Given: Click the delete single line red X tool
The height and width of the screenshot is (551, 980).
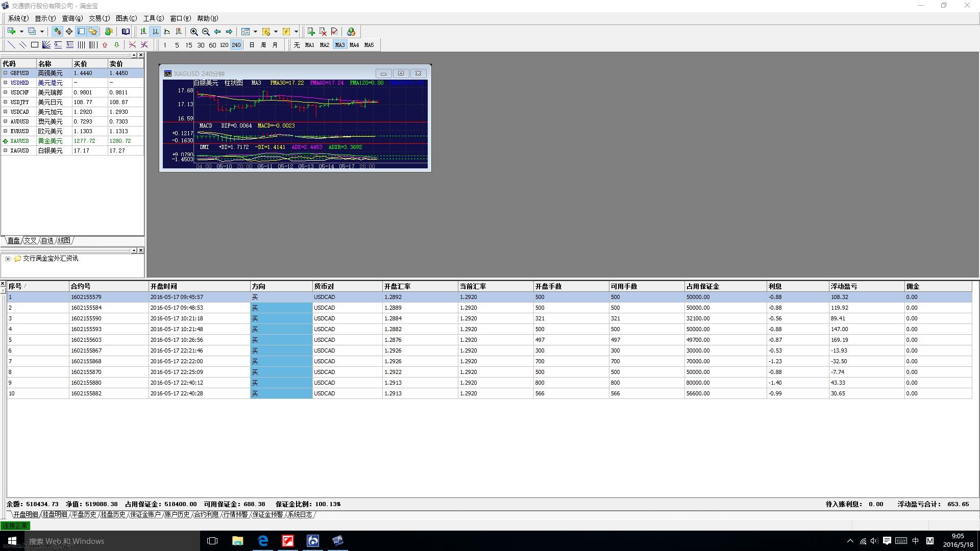Looking at the screenshot, I should coord(132,45).
